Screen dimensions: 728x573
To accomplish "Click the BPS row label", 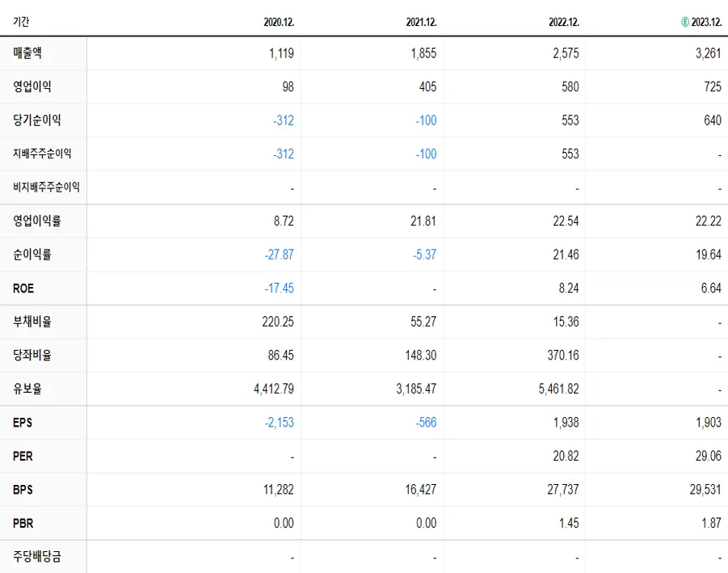I will pyautogui.click(x=23, y=490).
